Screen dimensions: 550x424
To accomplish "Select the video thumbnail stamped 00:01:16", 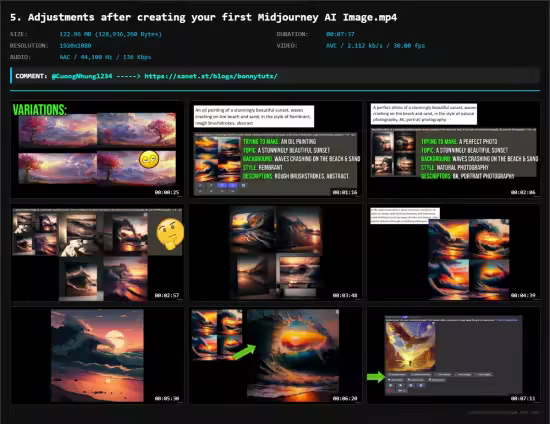I will [x=276, y=150].
